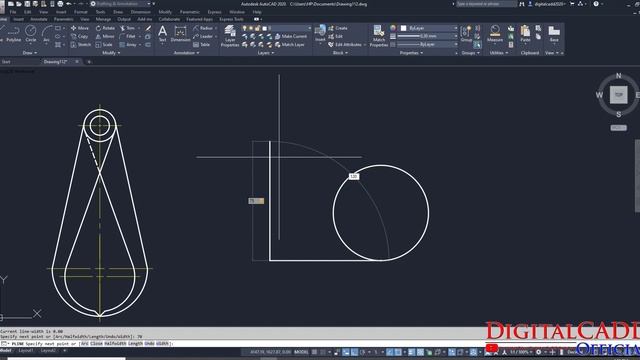Select the Drawing112 file tab

point(56,62)
